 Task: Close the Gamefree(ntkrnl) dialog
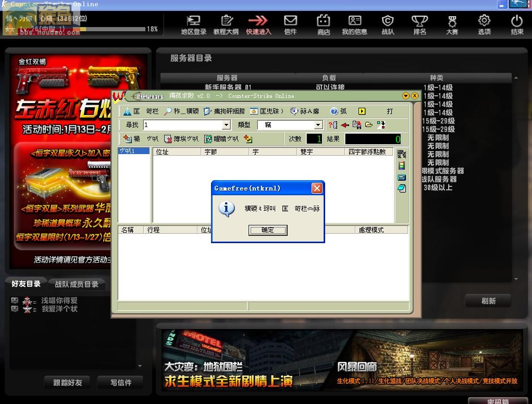(x=317, y=188)
